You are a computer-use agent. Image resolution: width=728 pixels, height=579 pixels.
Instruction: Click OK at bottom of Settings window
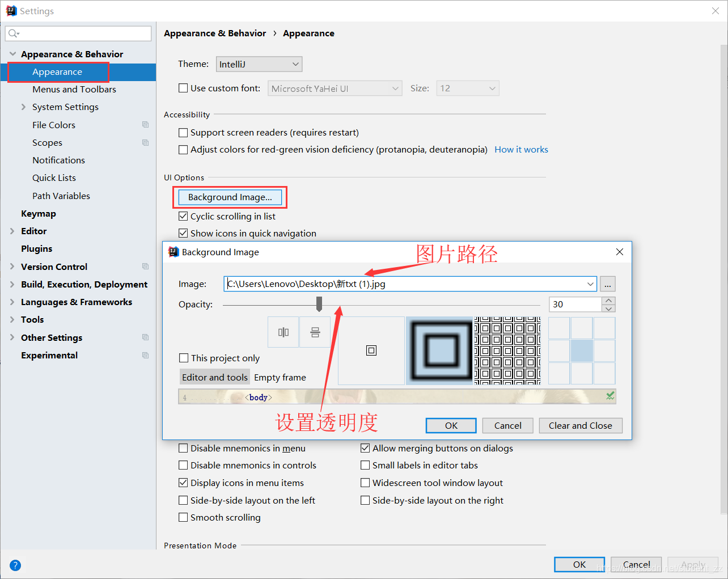pos(579,564)
